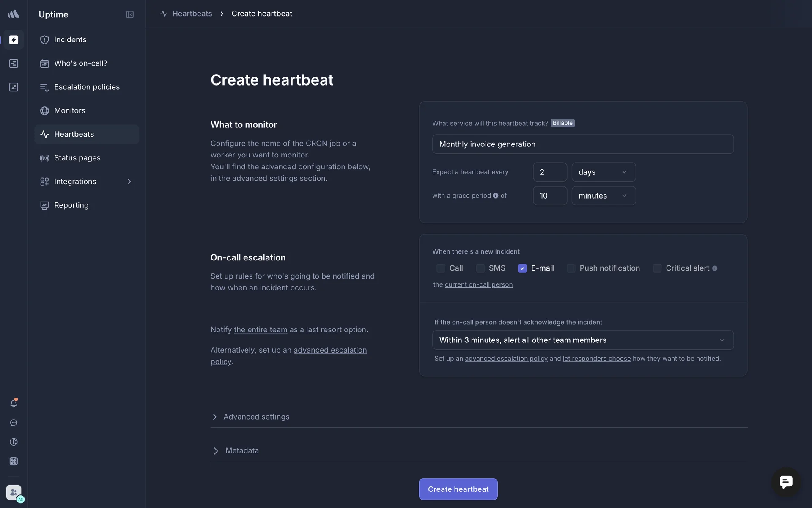Open the live chat support bubble

(786, 482)
